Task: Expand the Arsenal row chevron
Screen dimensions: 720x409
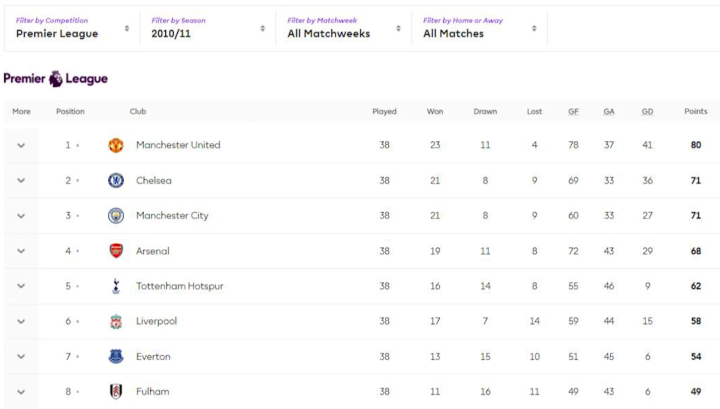Action: click(21, 251)
